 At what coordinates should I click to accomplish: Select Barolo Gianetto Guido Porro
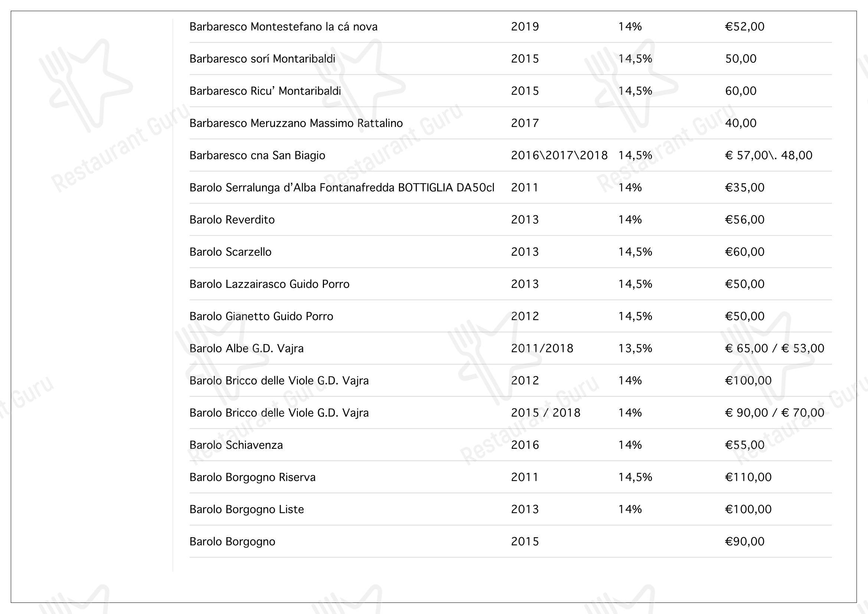(x=261, y=316)
